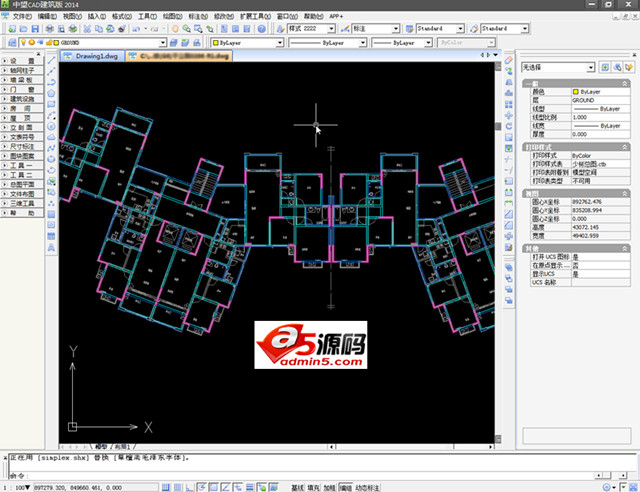Toggle the 填充 status bar button
640x492 pixels.
(313, 488)
